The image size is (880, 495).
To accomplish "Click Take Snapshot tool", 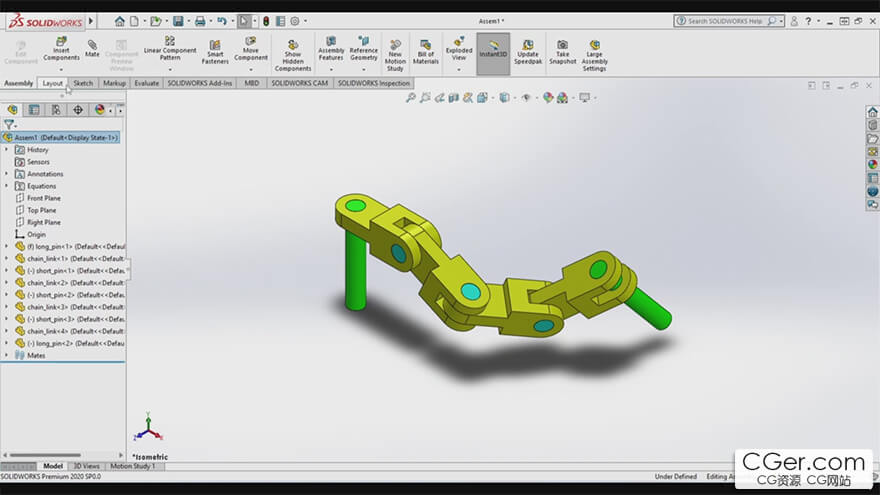I will point(563,52).
